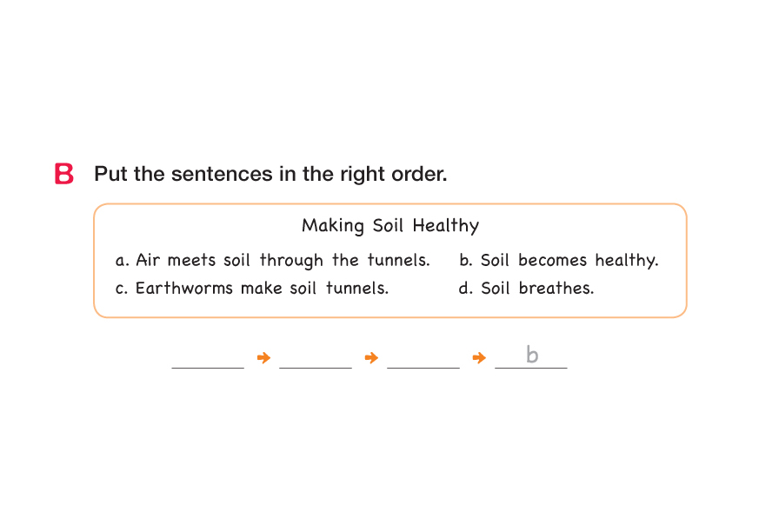Click the first orange arrow
Screen dimensions: 759x532
(x=263, y=357)
